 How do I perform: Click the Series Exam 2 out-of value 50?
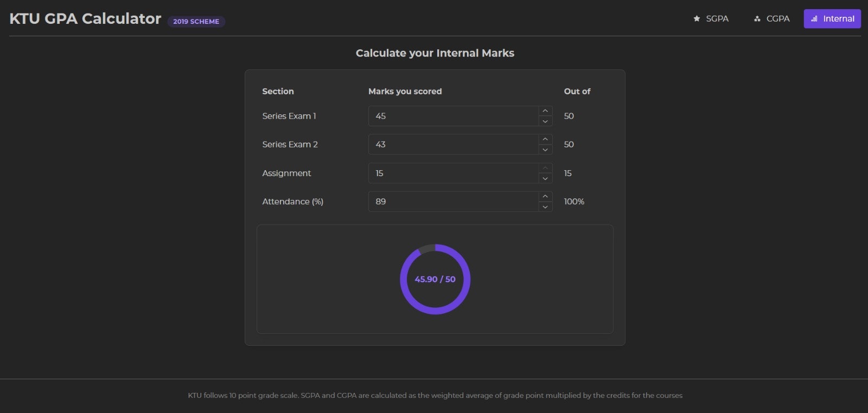tap(569, 144)
